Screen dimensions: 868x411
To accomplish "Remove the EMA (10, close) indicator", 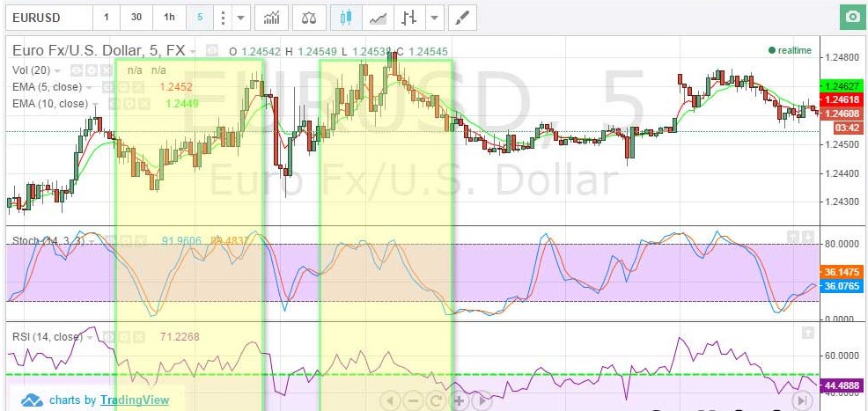I will (143, 104).
